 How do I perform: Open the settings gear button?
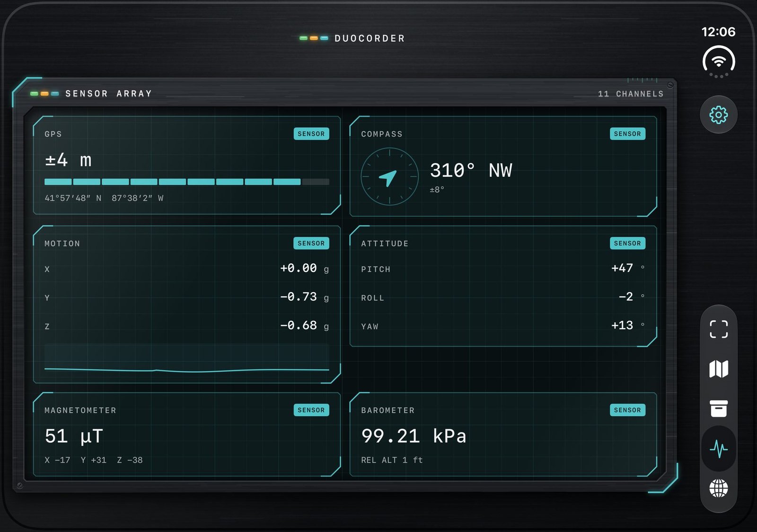pyautogui.click(x=718, y=115)
